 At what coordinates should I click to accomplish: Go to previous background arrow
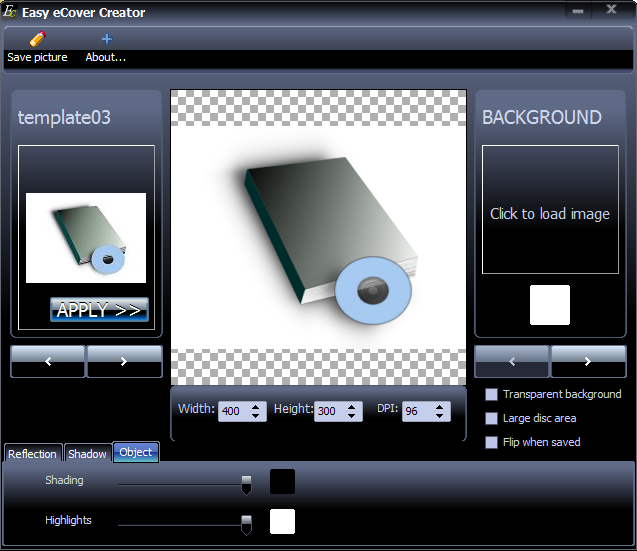[x=512, y=361]
